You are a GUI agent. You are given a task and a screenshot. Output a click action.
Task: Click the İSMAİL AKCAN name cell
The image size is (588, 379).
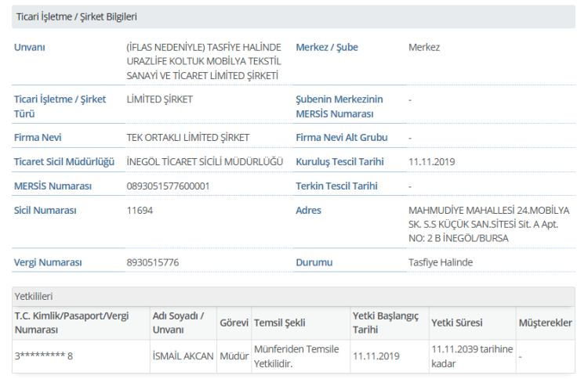click(x=183, y=356)
